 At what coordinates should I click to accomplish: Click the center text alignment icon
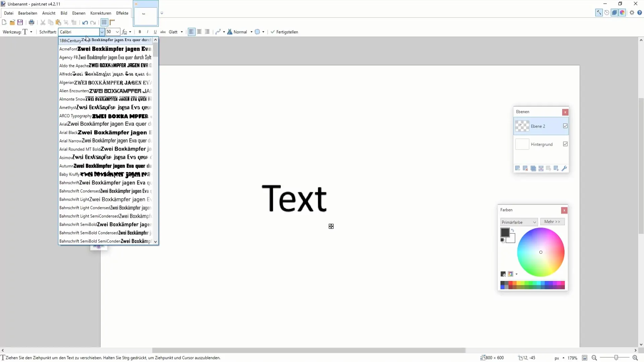click(199, 32)
